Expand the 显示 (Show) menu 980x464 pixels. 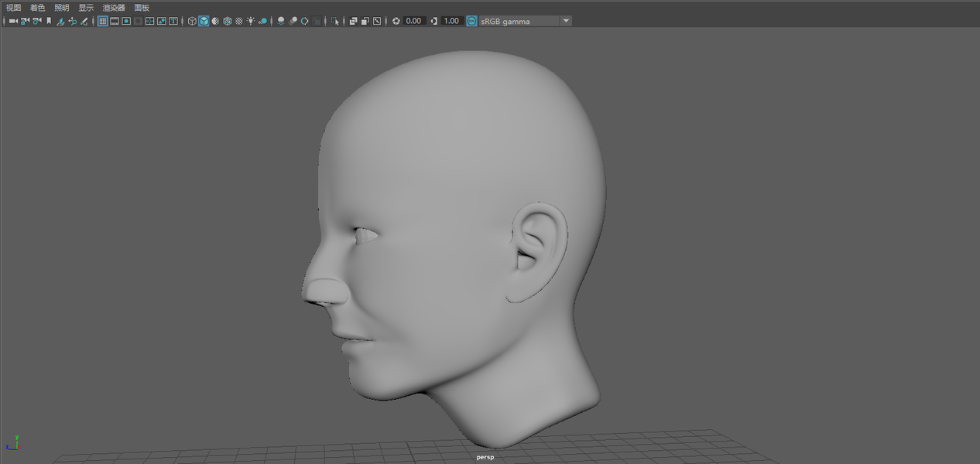85,7
